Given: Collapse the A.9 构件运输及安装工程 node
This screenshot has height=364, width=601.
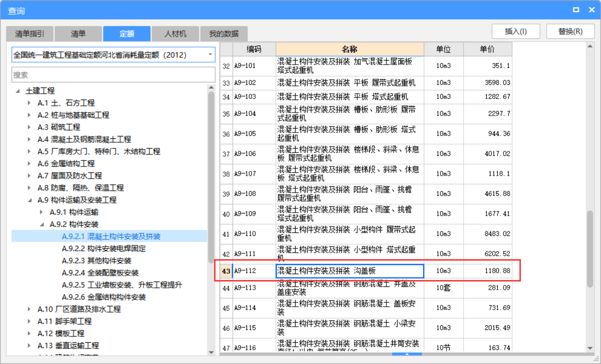Looking at the screenshot, I should point(30,200).
